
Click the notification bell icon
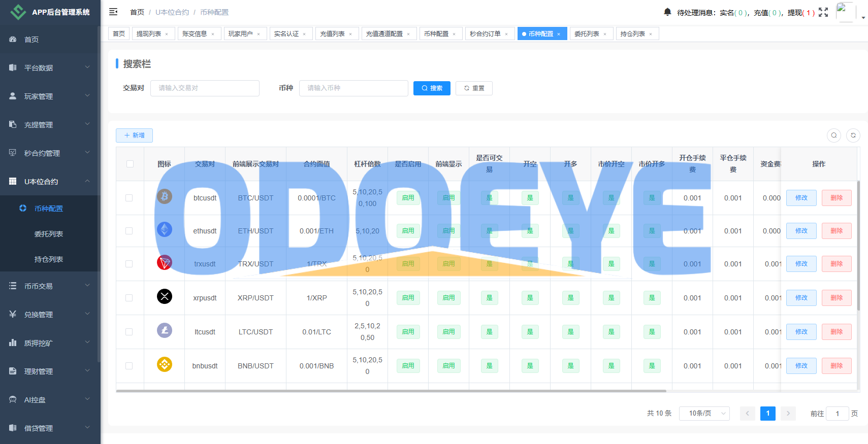click(x=667, y=12)
